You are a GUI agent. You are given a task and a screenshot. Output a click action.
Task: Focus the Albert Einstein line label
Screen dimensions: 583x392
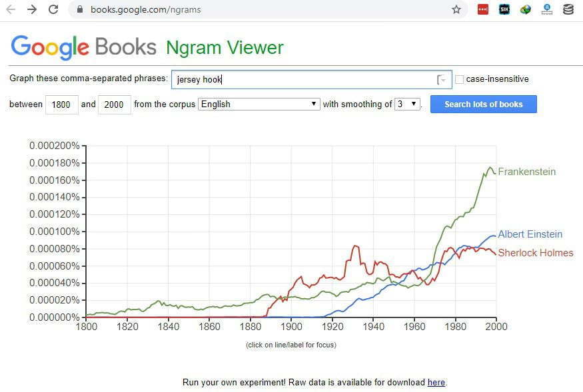[530, 234]
